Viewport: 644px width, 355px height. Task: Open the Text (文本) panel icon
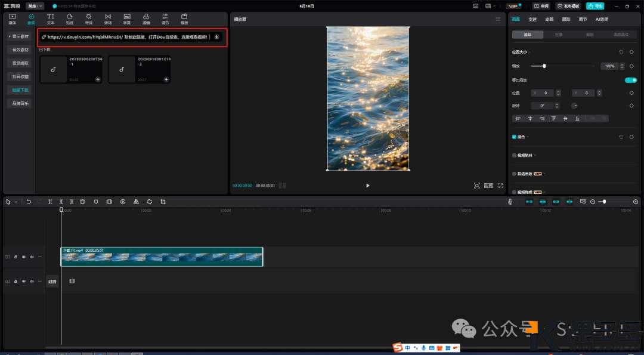click(x=51, y=18)
